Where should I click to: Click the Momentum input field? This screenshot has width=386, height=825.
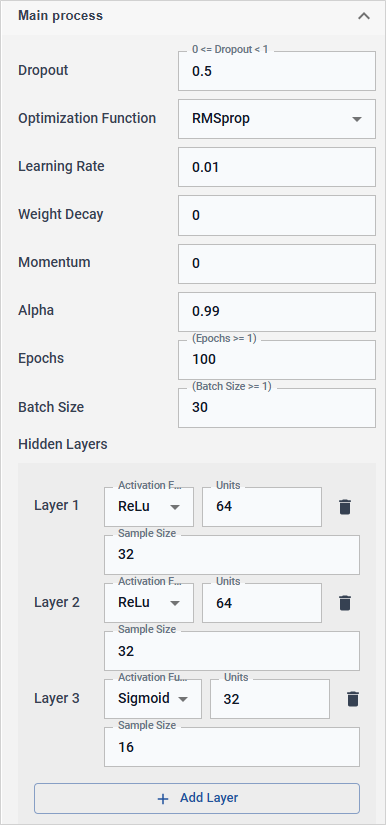(277, 264)
